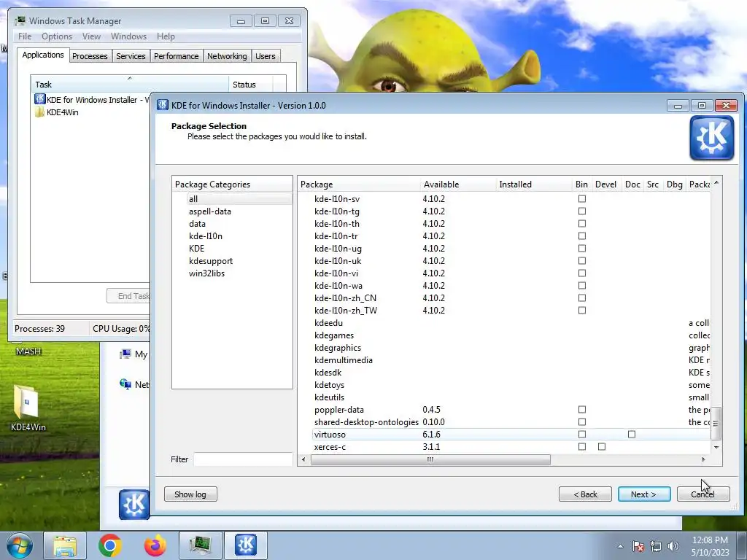Screen dimensions: 747x560
Task: Click Task column header in Task Manager
Action: click(130, 85)
